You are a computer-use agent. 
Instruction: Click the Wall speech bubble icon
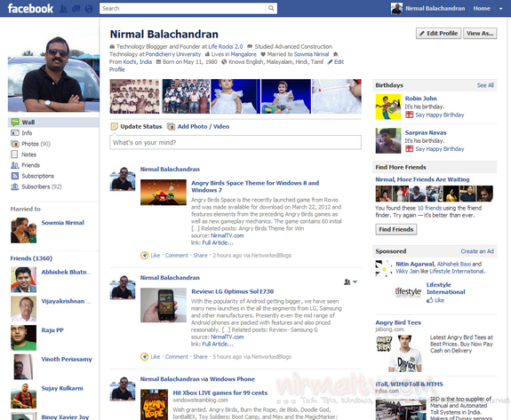(x=15, y=123)
